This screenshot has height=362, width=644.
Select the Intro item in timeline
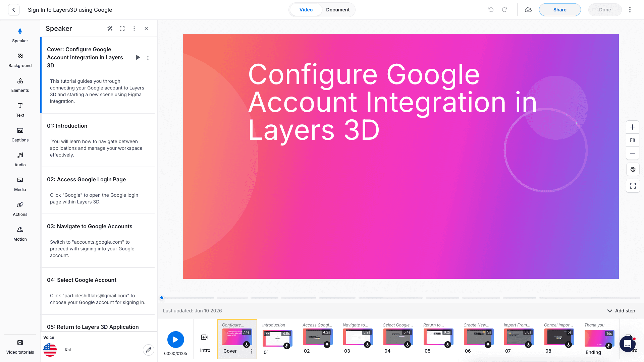click(205, 343)
